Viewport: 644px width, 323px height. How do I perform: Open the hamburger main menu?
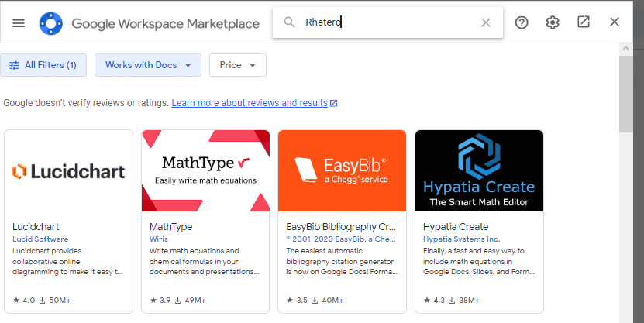(x=19, y=23)
